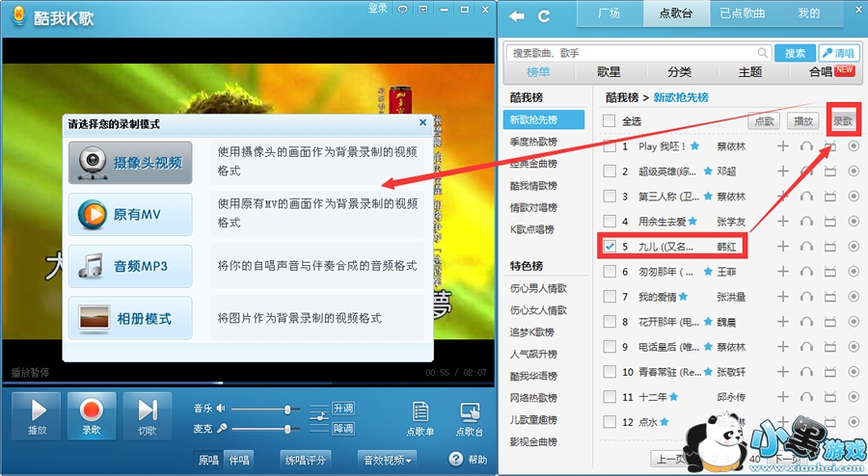Image resolution: width=868 pixels, height=476 pixels.
Task: Tick checkbox for song 3 第三人称
Action: coord(610,197)
